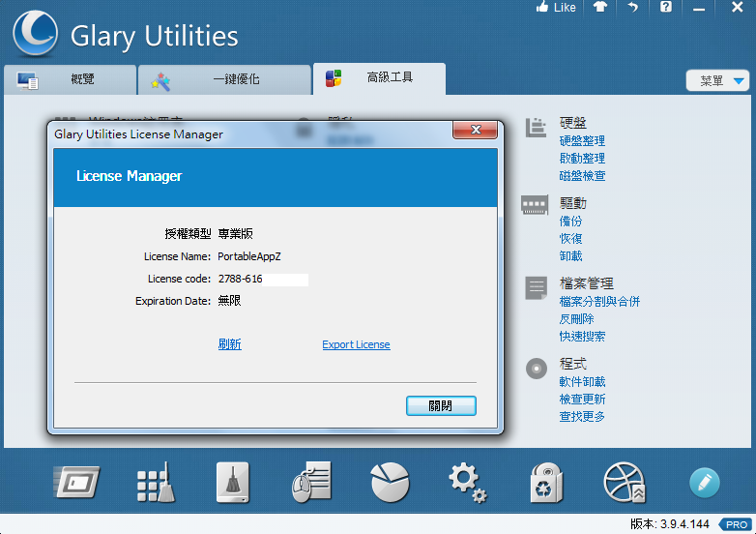The image size is (756, 534).
Task: Open registry cleaner broom grid icon
Action: [x=156, y=483]
